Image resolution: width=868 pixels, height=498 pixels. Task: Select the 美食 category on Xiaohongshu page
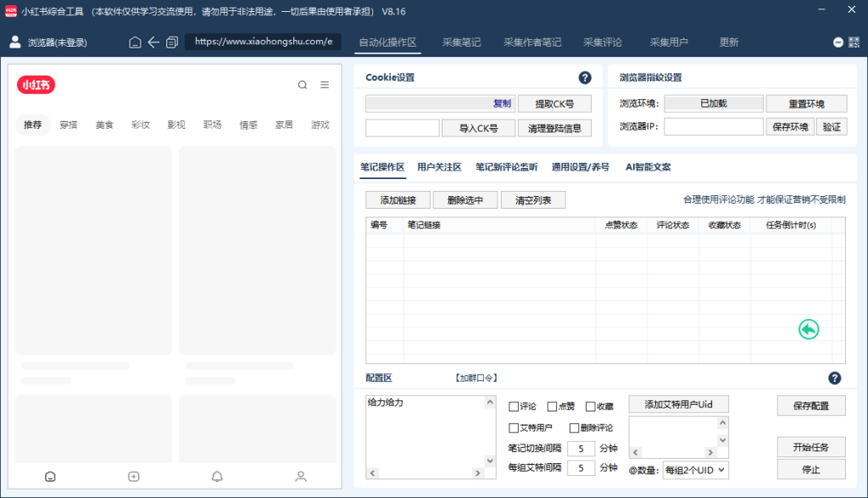pyautogui.click(x=104, y=125)
